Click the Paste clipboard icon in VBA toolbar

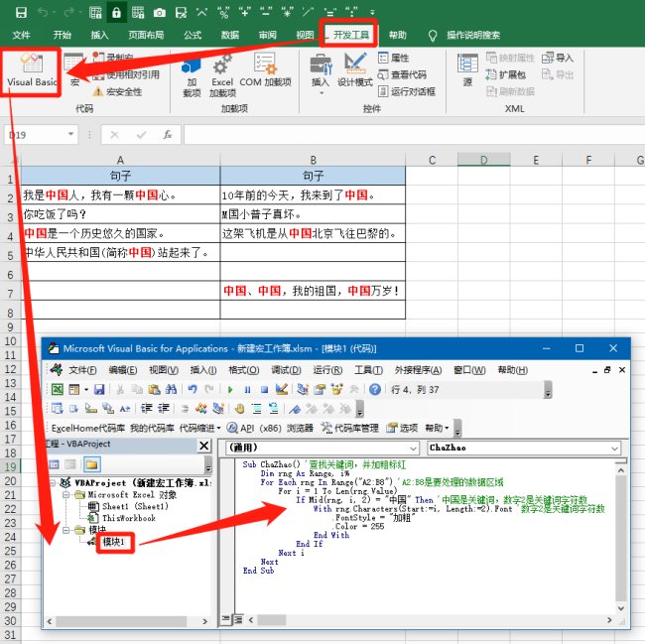click(x=154, y=389)
